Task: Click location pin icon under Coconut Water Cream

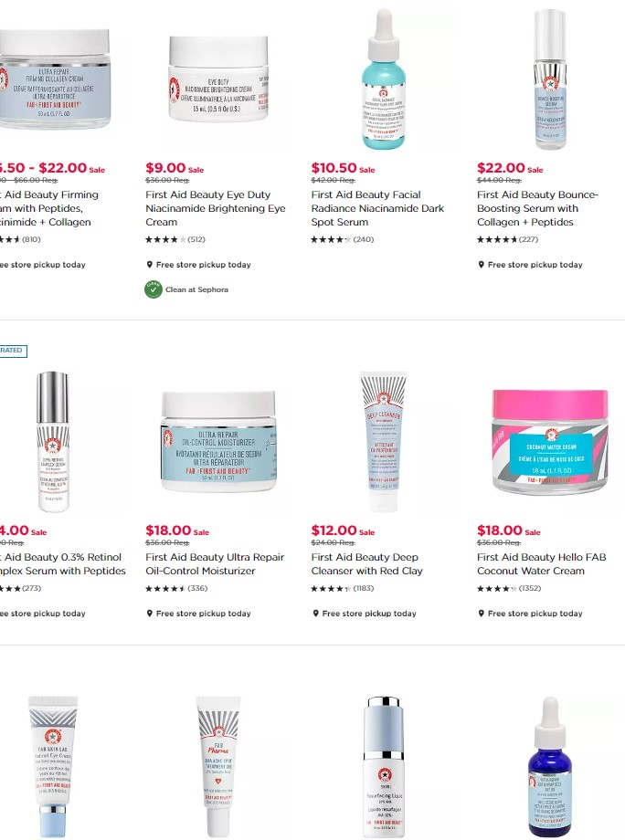Action: (x=482, y=614)
